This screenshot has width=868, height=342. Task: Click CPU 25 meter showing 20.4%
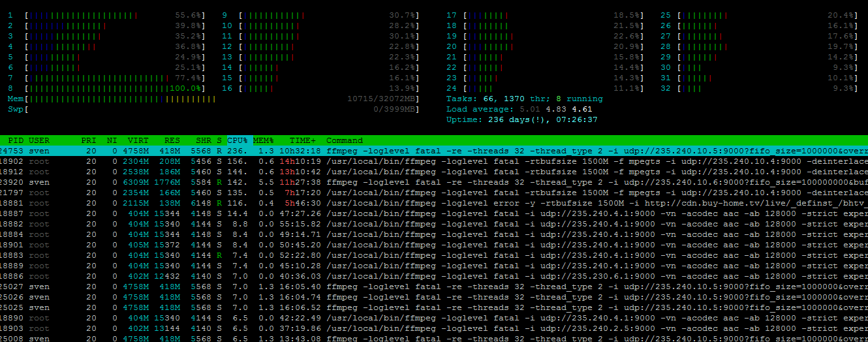click(758, 15)
